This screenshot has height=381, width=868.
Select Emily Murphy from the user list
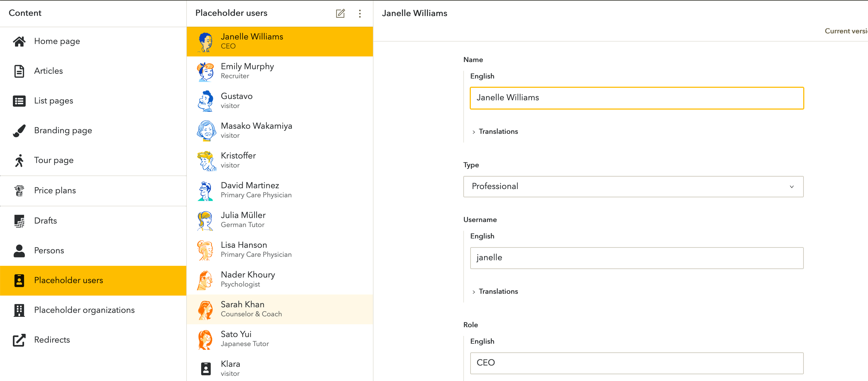pos(247,71)
